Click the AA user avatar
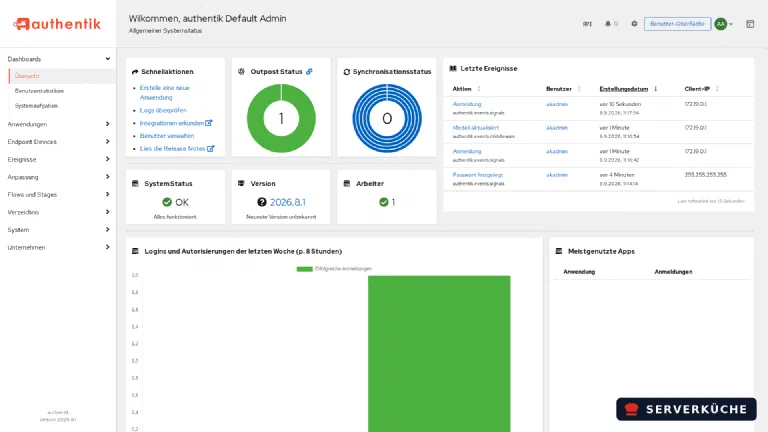 (720, 24)
